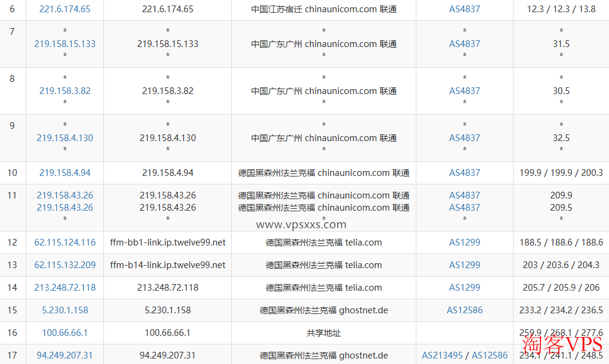Image resolution: width=609 pixels, height=364 pixels.
Task: Select the plain-text 100.66.66.1 hostname cell
Action: 168,333
